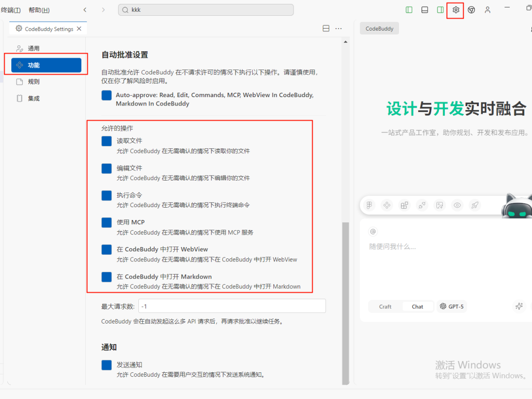
Task: Open the Help (帮助) menu
Action: (39, 10)
